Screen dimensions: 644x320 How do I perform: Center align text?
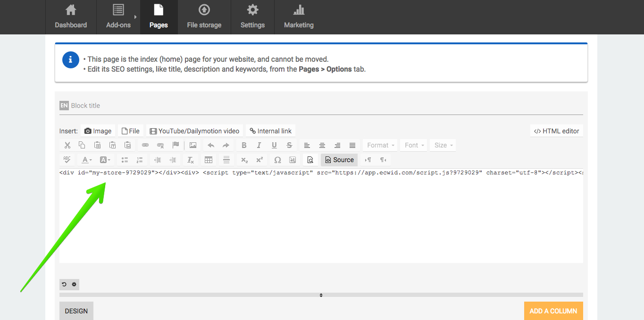tap(322, 145)
